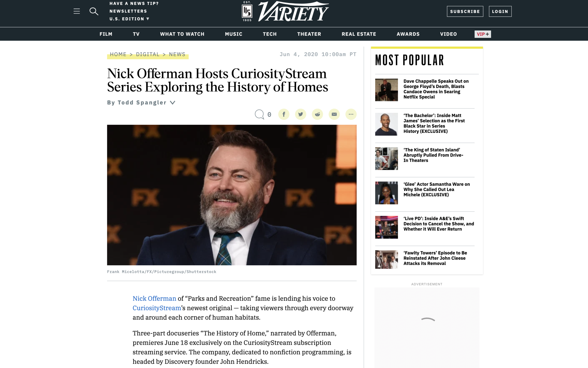
Task: Click the Variety logo
Action: click(285, 11)
